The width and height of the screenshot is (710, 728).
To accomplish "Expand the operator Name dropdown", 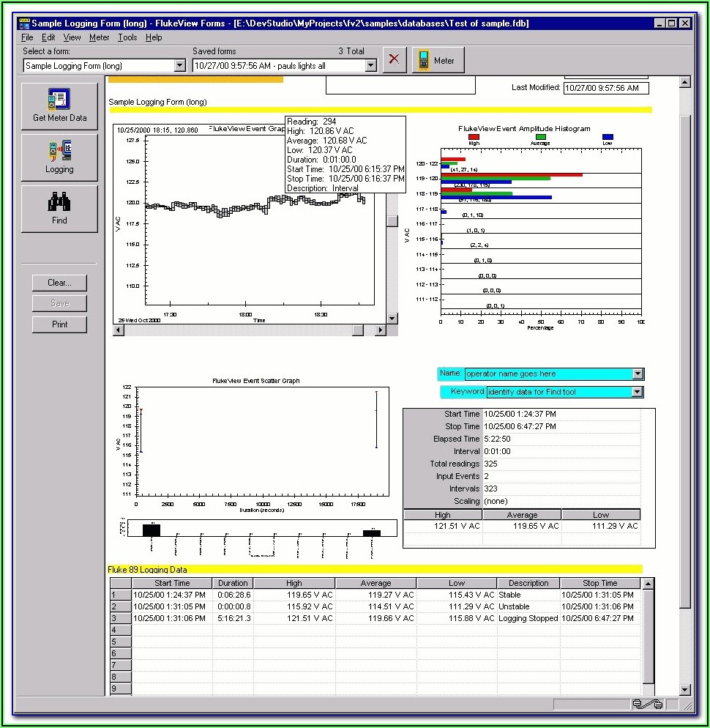I will click(x=638, y=374).
